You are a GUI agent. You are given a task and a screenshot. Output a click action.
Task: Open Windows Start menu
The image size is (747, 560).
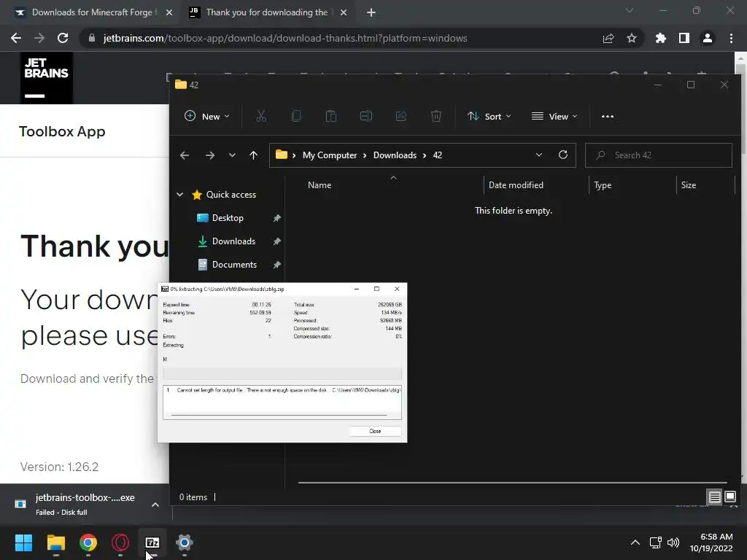tap(23, 542)
